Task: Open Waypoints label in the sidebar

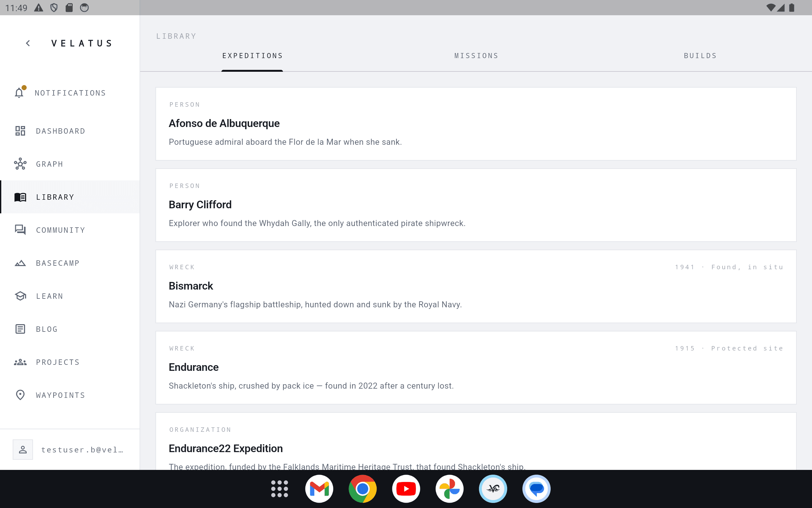Action: [61, 395]
